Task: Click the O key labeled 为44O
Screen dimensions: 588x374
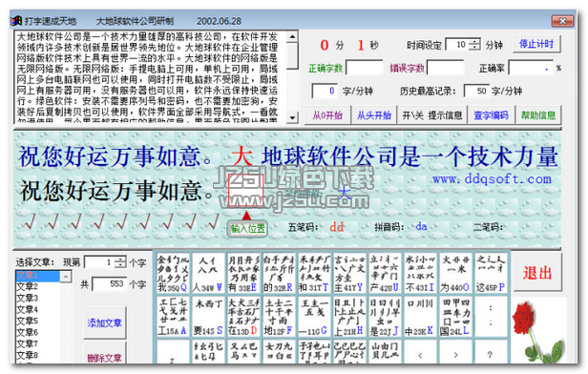Action: [455, 273]
